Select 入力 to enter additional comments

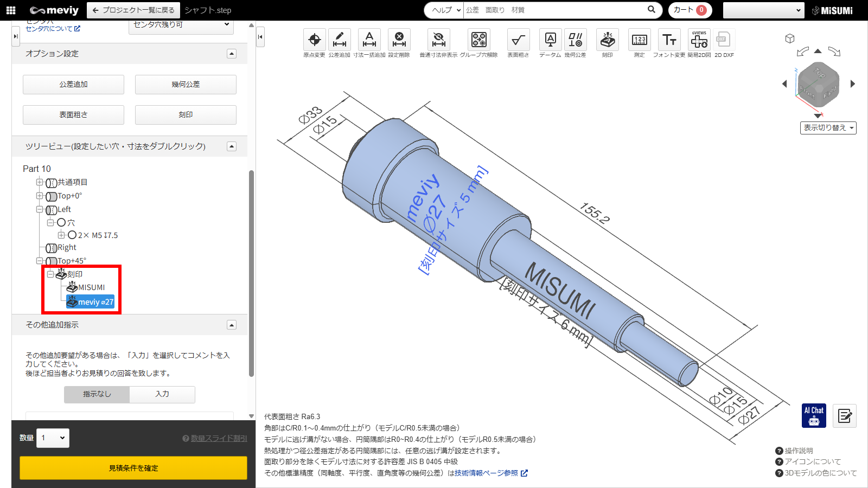(162, 394)
